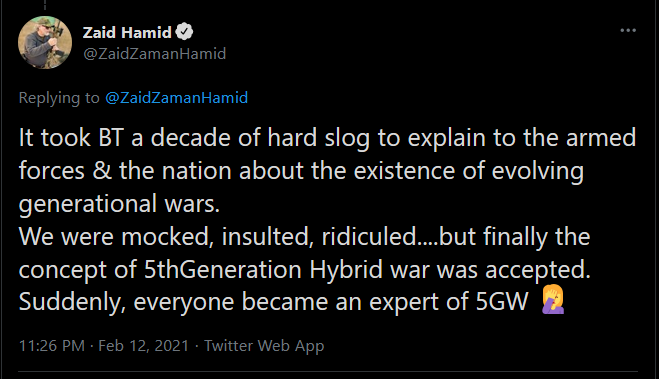Click the blue verified badge

click(x=184, y=32)
